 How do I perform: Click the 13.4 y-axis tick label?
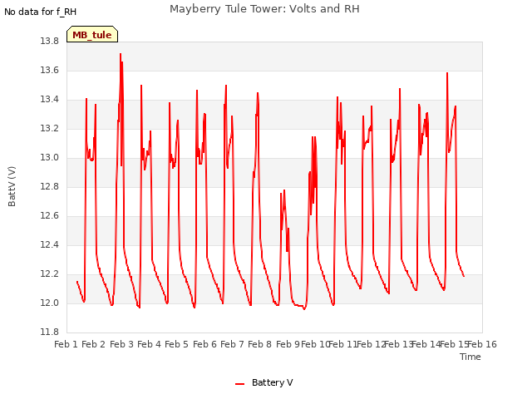point(50,100)
